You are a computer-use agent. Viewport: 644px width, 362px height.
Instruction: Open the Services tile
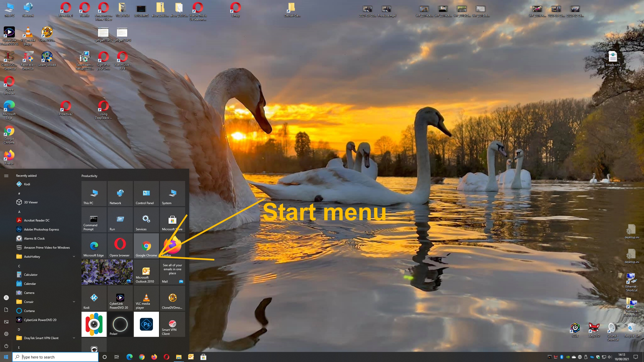pyautogui.click(x=146, y=220)
